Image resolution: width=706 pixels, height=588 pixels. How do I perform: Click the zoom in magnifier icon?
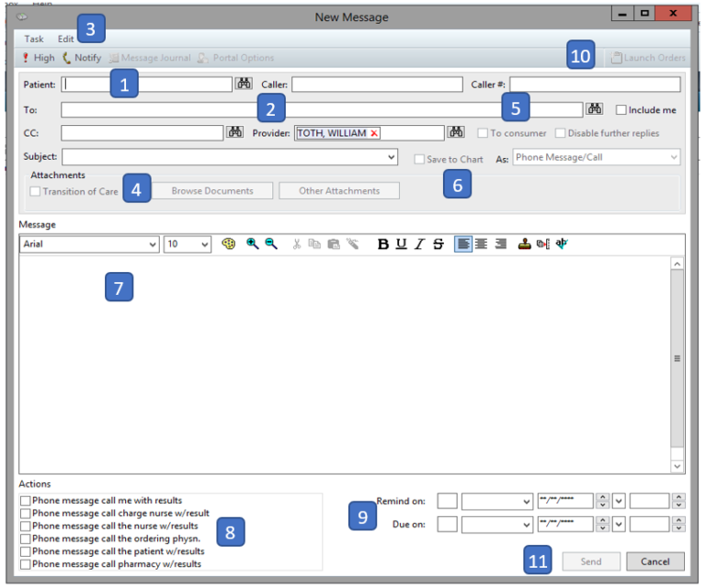tap(252, 244)
